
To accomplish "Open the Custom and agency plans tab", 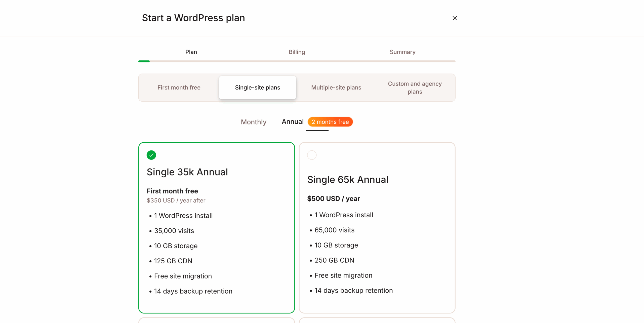I will pyautogui.click(x=415, y=88).
